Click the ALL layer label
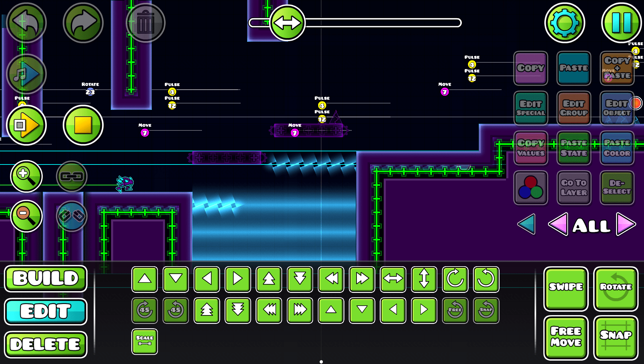This screenshot has height=364, width=644. [x=592, y=225]
